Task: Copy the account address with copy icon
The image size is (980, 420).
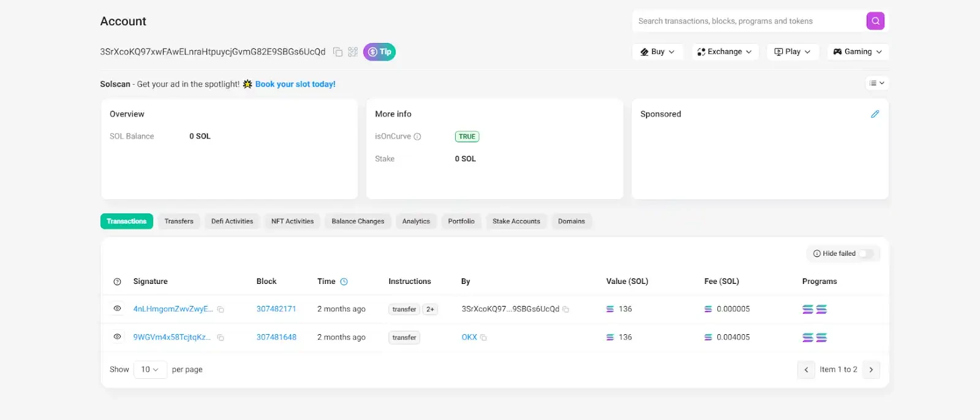Action: [337, 52]
